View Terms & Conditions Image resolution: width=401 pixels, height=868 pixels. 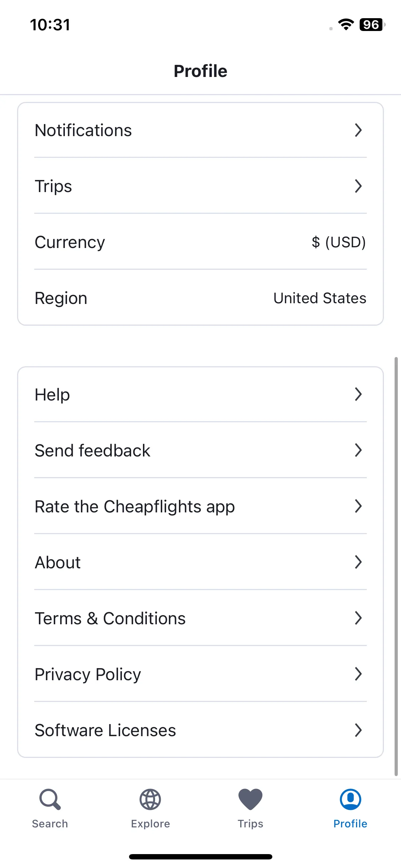200,618
